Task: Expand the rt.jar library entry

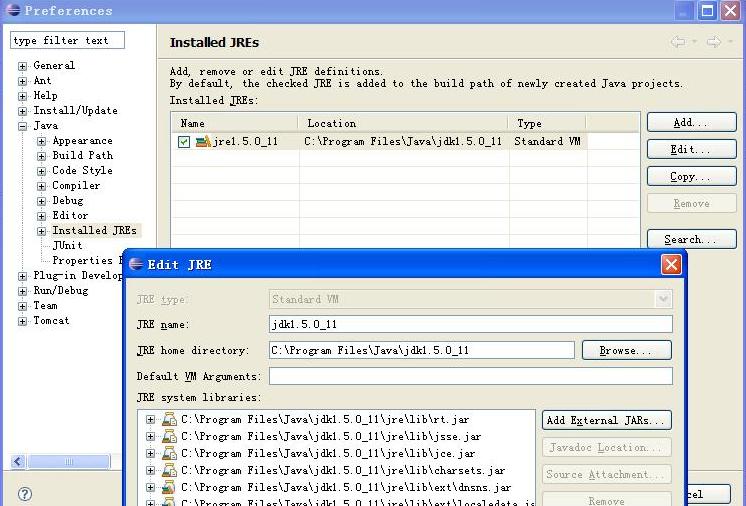Action: [x=150, y=419]
